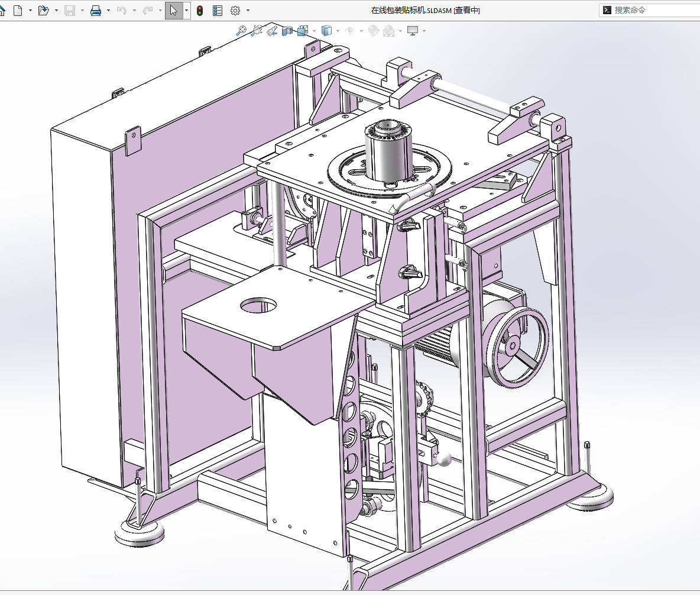Screen dimensions: 700x595
Task: Expand the Hide/Show Items dropdown arrow
Action: [362, 31]
